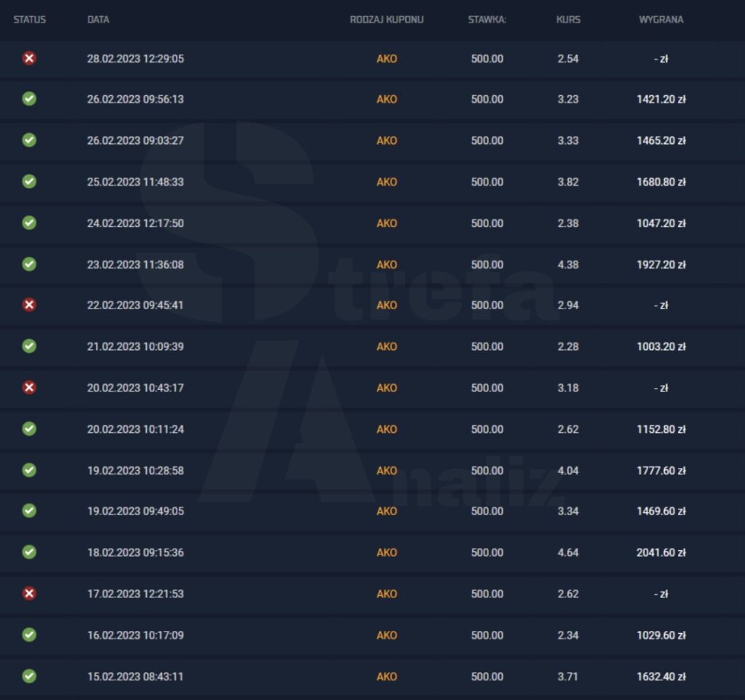Click the 1003.20 zł winnings value
This screenshot has width=745, height=700.
click(x=661, y=346)
